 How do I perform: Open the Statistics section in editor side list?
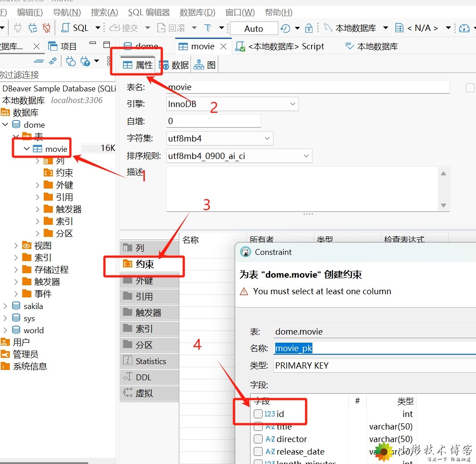149,361
